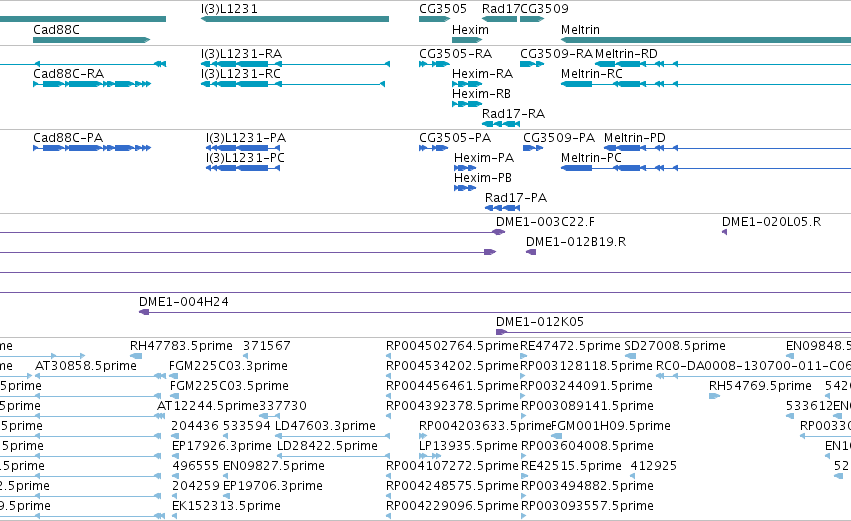This screenshot has width=851, height=521.
Task: Select the FGM001H09.5prime EST label
Action: click(x=611, y=426)
